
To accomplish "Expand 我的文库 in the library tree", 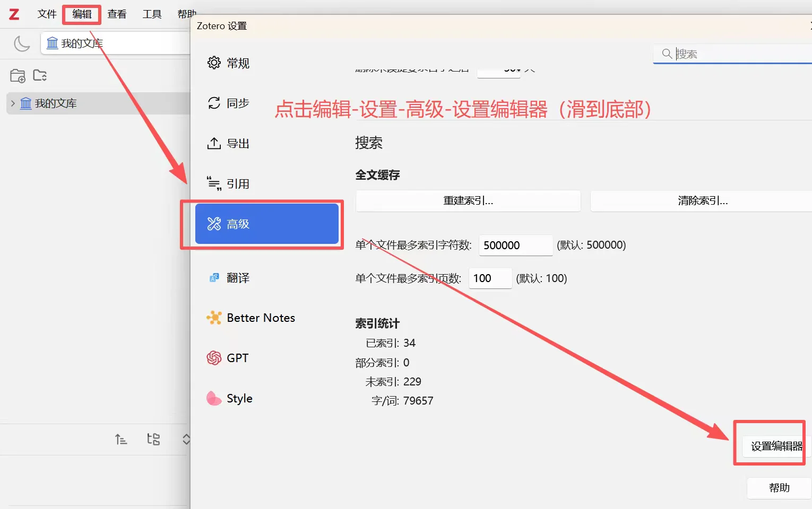I will [x=12, y=103].
